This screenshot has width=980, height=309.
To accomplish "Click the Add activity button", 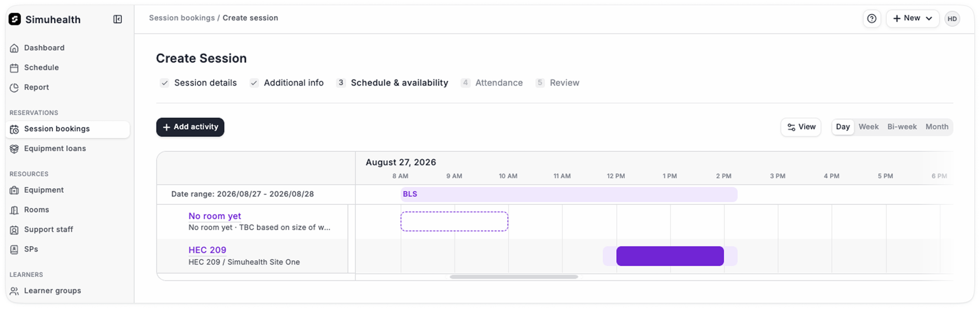I will coord(190,127).
